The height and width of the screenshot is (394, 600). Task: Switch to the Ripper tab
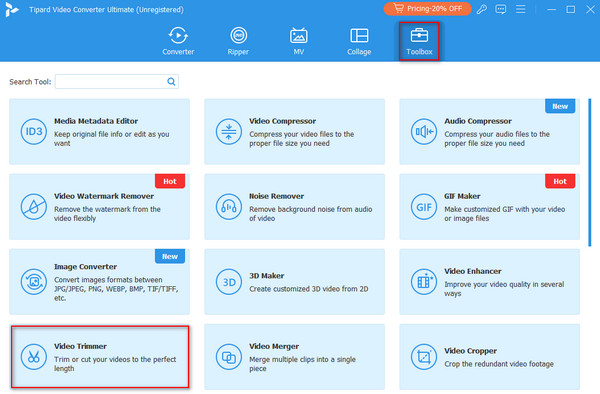(238, 41)
